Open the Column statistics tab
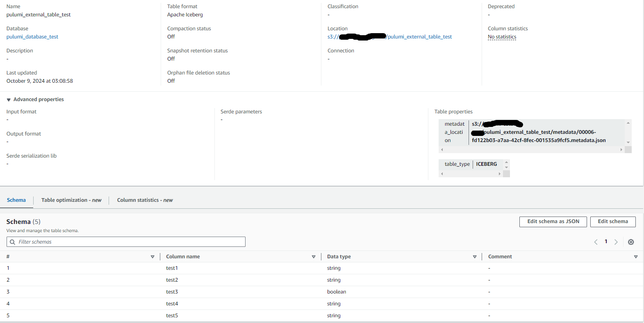Viewport: 644px width, 323px height. (x=145, y=200)
